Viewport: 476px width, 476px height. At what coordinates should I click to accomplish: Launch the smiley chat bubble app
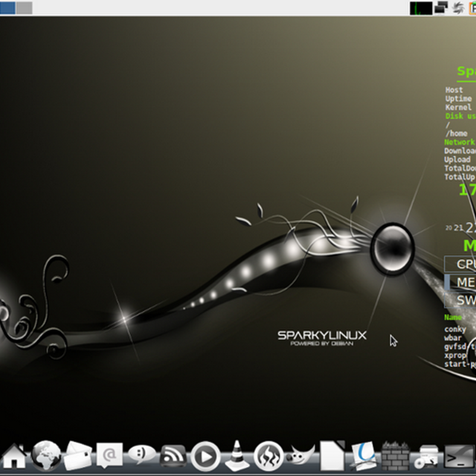pyautogui.click(x=141, y=455)
